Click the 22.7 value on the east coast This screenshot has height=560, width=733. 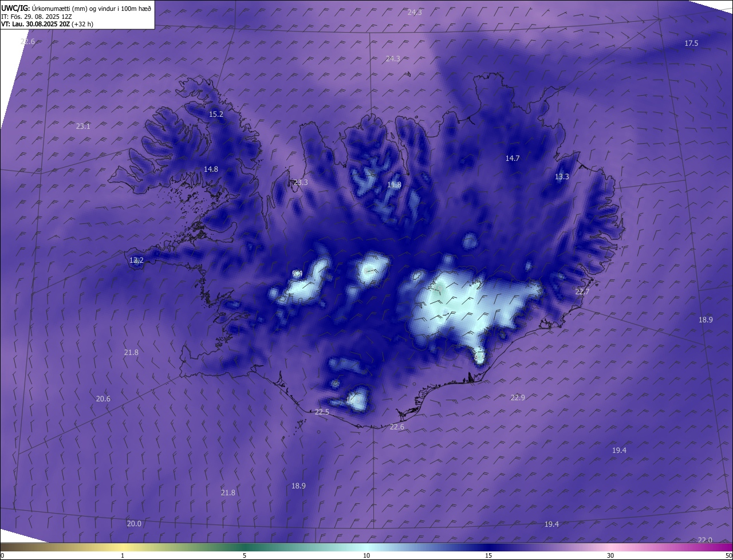582,292
